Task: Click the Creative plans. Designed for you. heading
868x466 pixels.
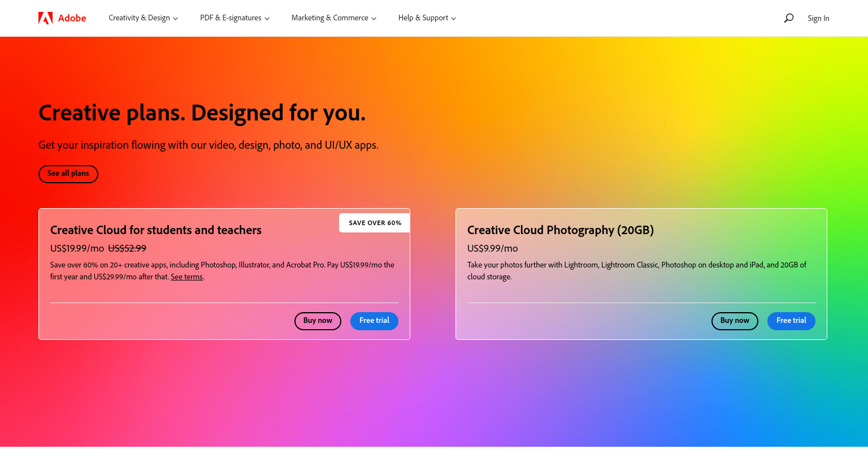Action: (202, 113)
